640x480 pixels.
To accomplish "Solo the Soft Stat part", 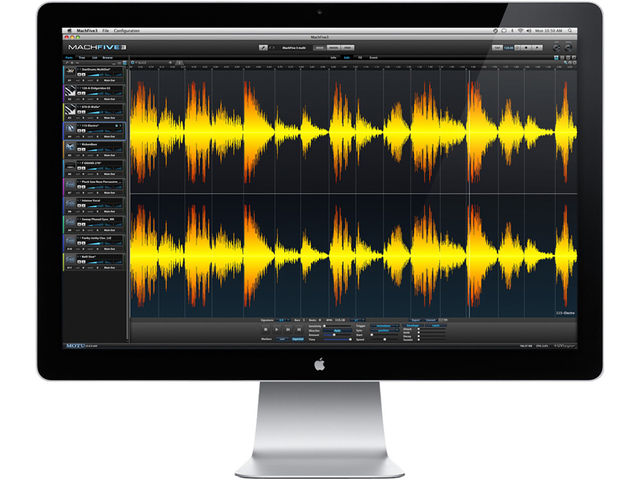I will 84,262.
